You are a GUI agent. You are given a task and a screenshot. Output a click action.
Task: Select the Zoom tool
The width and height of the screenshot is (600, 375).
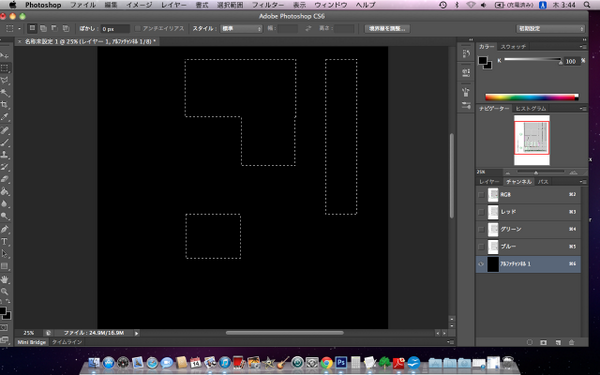click(x=5, y=292)
